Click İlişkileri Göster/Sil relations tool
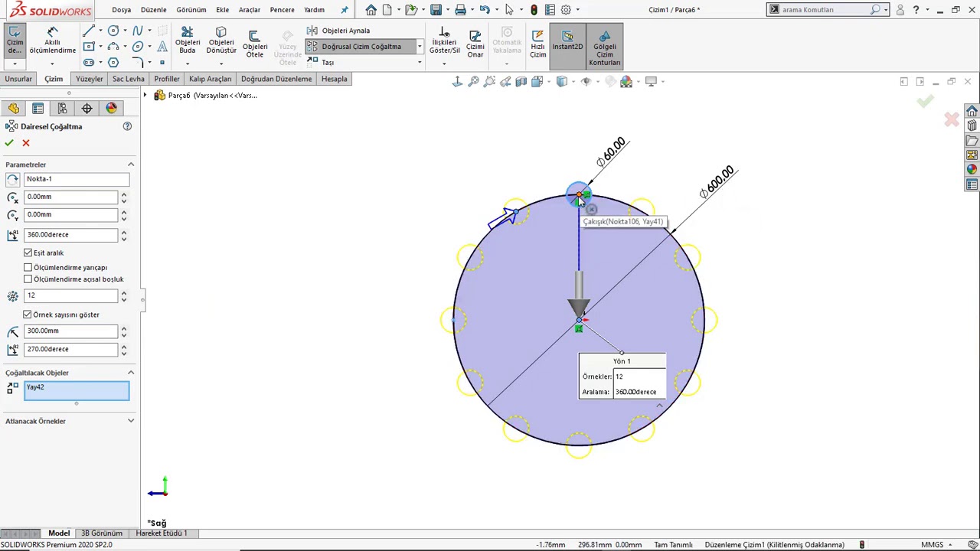Image resolution: width=980 pixels, height=551 pixels. point(444,41)
